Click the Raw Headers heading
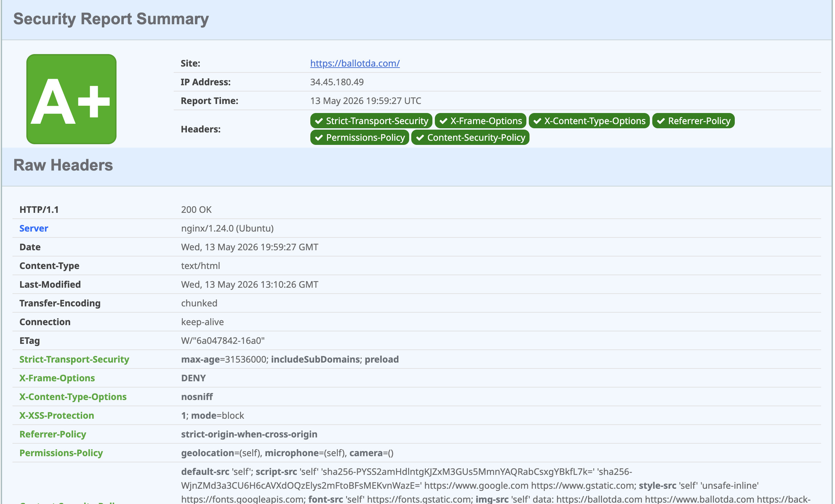 (x=63, y=165)
